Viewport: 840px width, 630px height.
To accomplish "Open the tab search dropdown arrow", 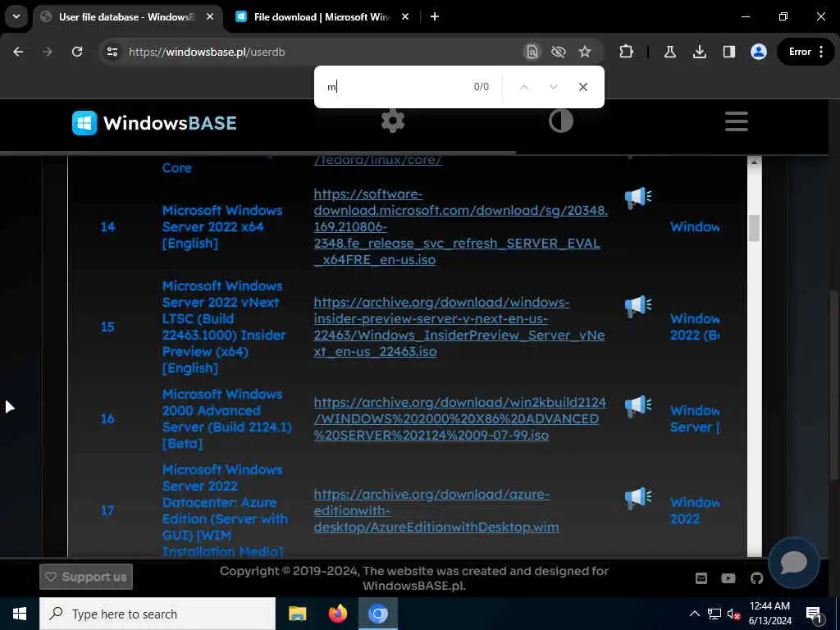I will [x=16, y=16].
